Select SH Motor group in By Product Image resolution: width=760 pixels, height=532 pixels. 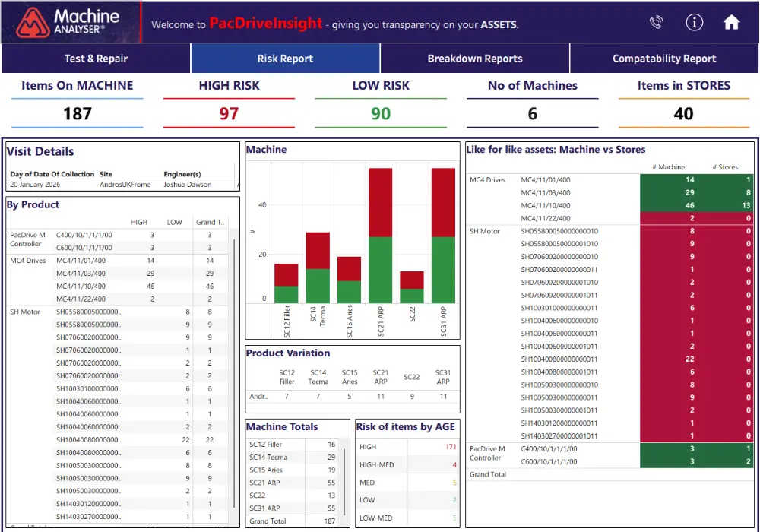pyautogui.click(x=25, y=312)
